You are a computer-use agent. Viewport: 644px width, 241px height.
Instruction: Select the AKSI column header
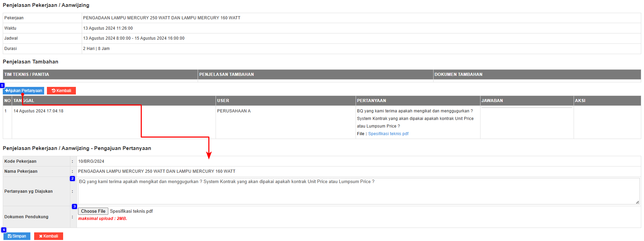(580, 101)
